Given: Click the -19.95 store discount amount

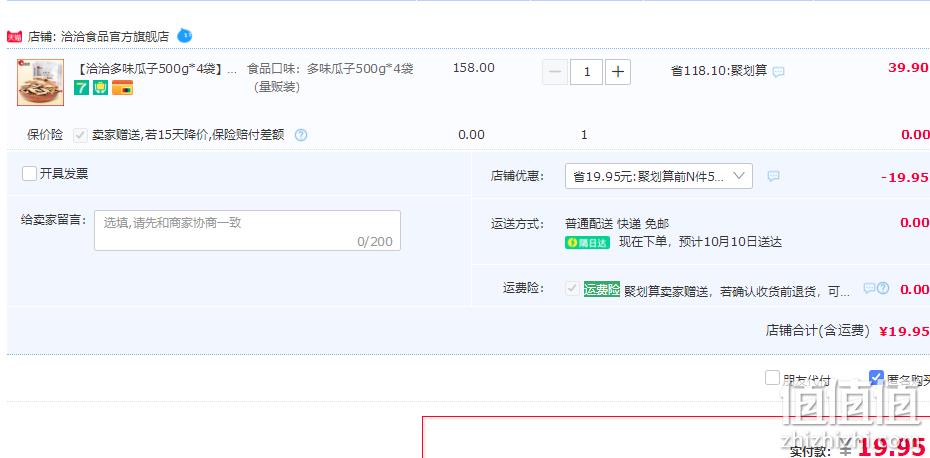Looking at the screenshot, I should coord(904,177).
